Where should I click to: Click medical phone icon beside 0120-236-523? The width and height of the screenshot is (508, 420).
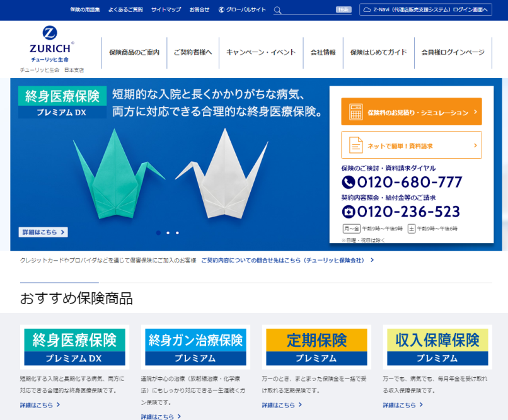click(349, 212)
